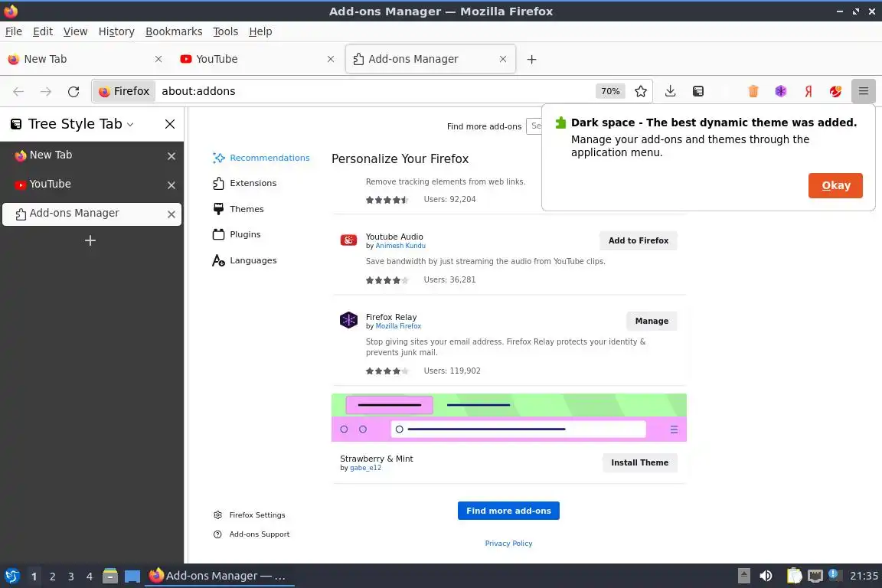This screenshot has width=882, height=588.
Task: Close YouTube tab in the sidebar tree
Action: click(x=171, y=185)
